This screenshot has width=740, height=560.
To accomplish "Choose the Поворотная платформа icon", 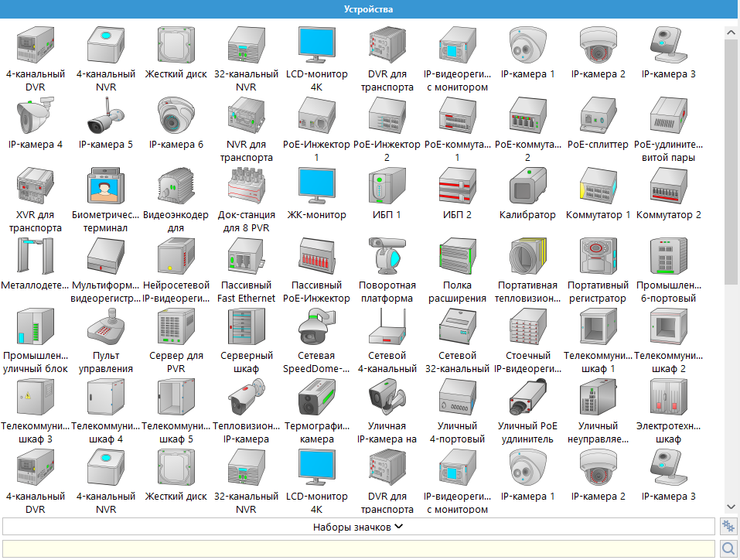I will coord(387,256).
